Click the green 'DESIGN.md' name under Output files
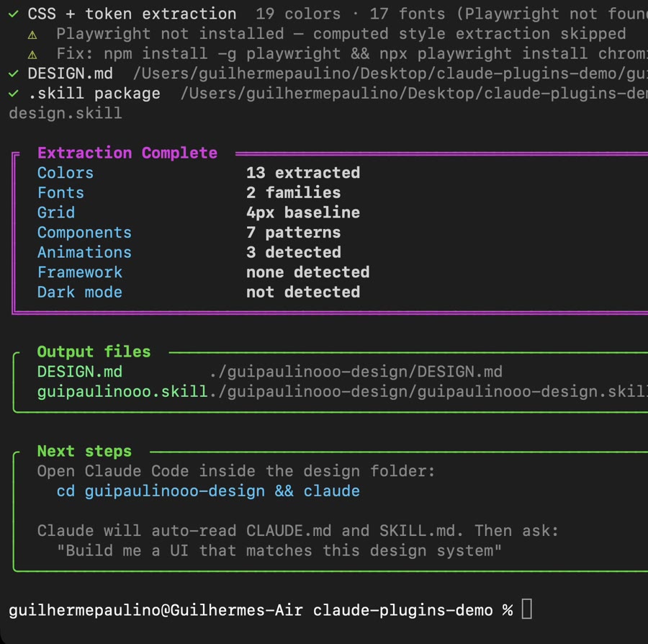This screenshot has height=644, width=648. coord(80,372)
